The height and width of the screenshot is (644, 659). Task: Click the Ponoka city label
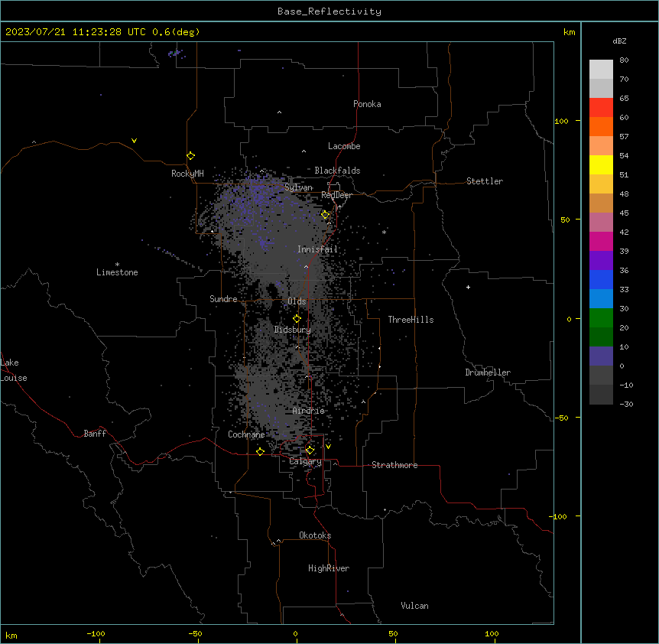[x=367, y=104]
